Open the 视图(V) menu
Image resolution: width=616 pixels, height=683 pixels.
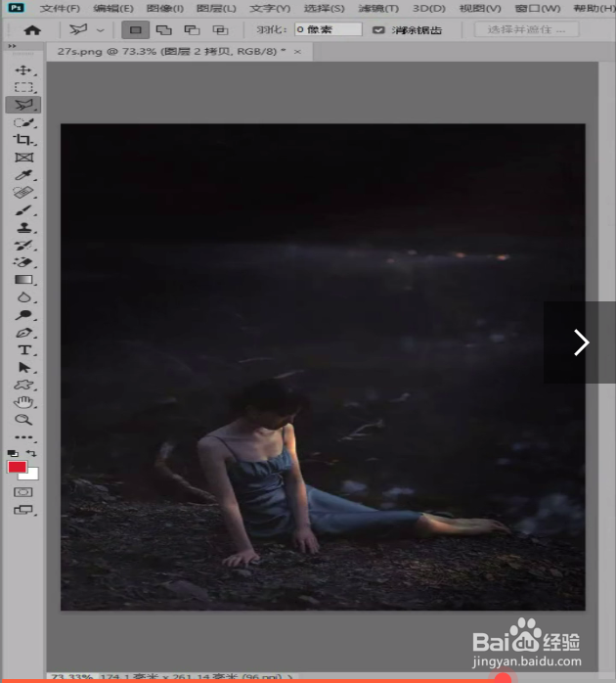(x=480, y=8)
